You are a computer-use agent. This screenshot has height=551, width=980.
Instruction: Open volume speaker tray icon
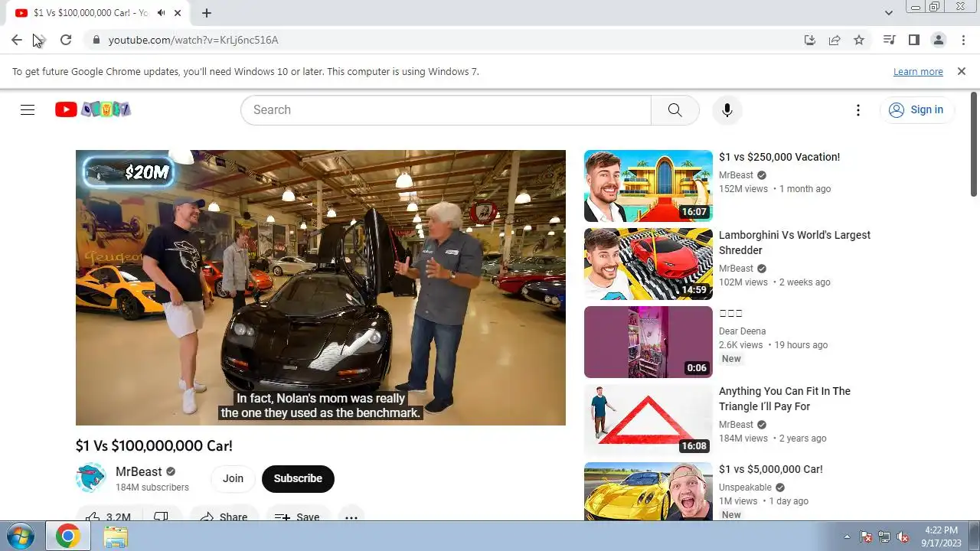(x=903, y=536)
